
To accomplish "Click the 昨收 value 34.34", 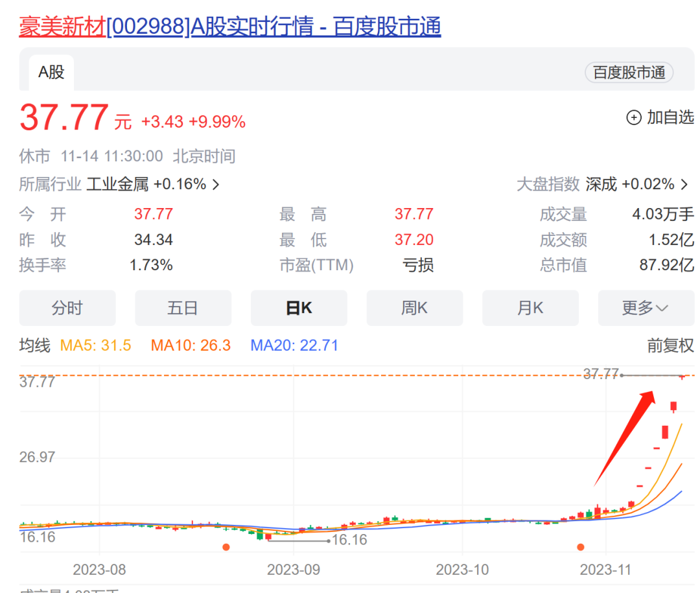I will (154, 240).
